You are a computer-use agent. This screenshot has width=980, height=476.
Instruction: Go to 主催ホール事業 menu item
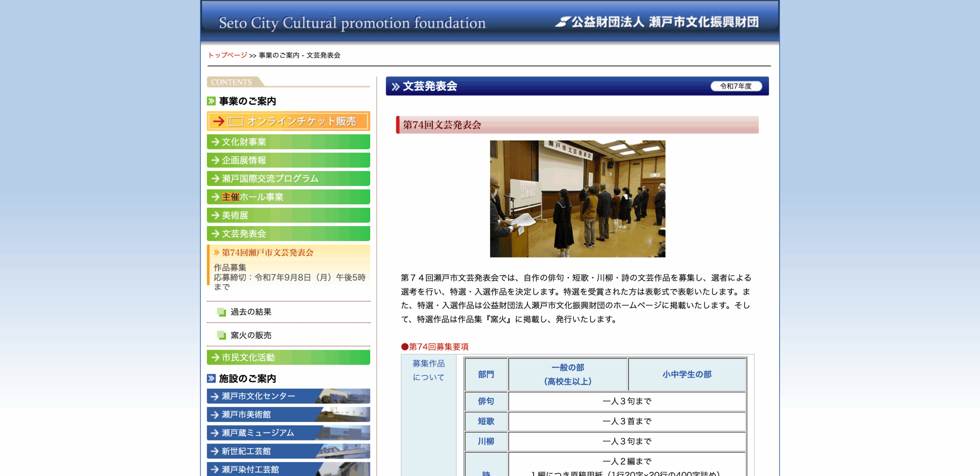pos(288,197)
